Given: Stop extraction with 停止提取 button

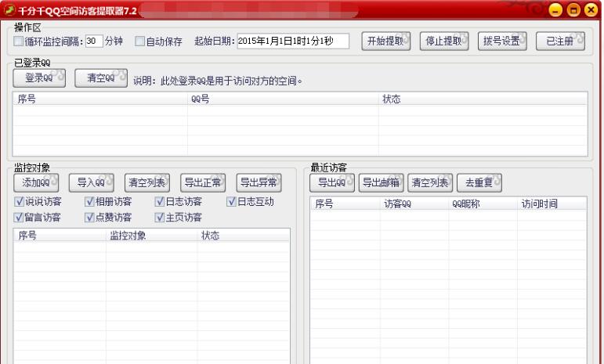Looking at the screenshot, I should [444, 41].
